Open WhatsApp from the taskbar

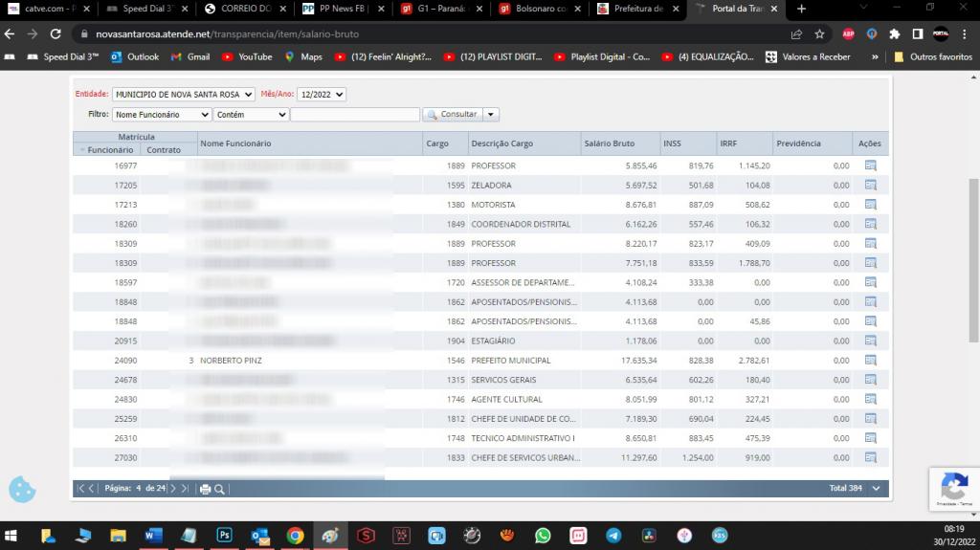click(x=543, y=536)
